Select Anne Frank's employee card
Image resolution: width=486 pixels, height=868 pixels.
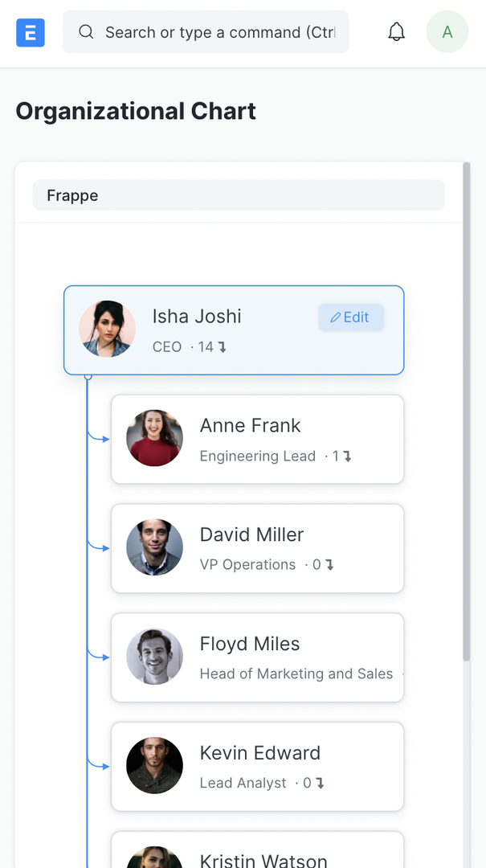pyautogui.click(x=257, y=439)
